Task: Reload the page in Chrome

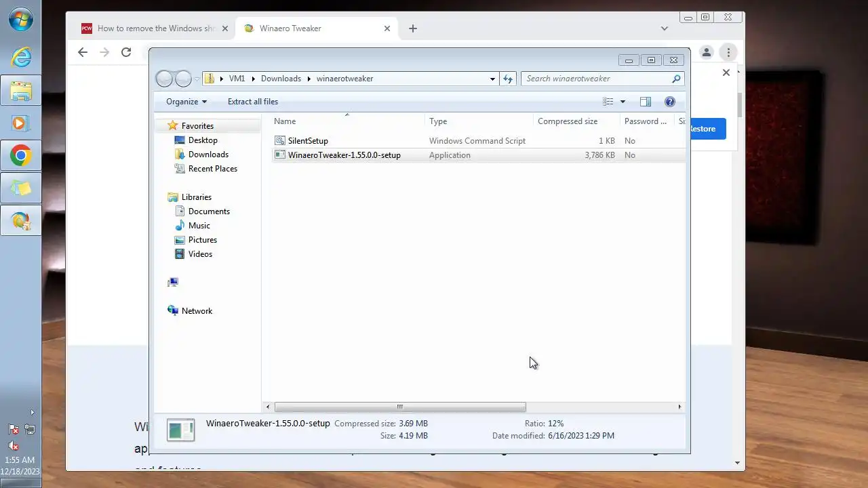Action: (x=126, y=52)
